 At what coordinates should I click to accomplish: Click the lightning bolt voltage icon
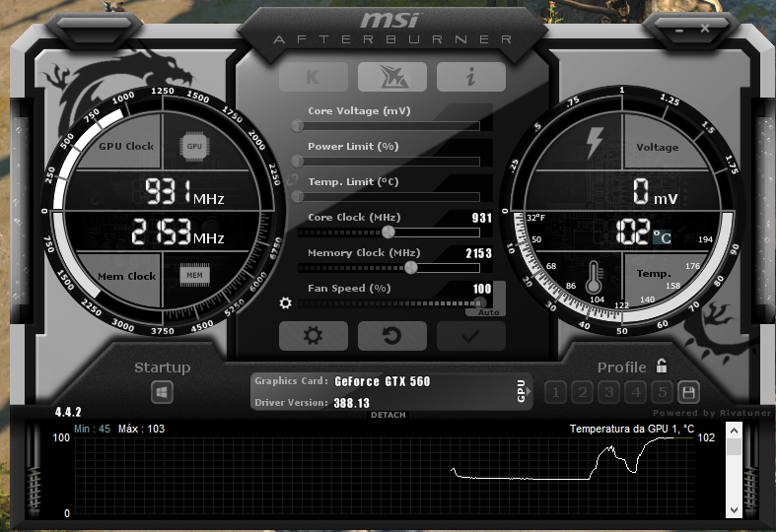595,143
